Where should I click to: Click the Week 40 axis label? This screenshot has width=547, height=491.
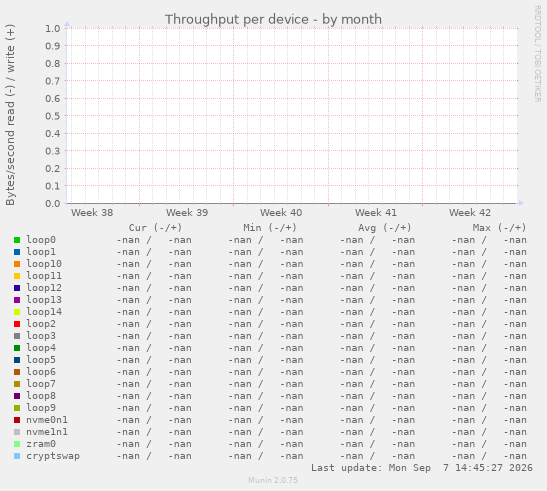(x=281, y=213)
